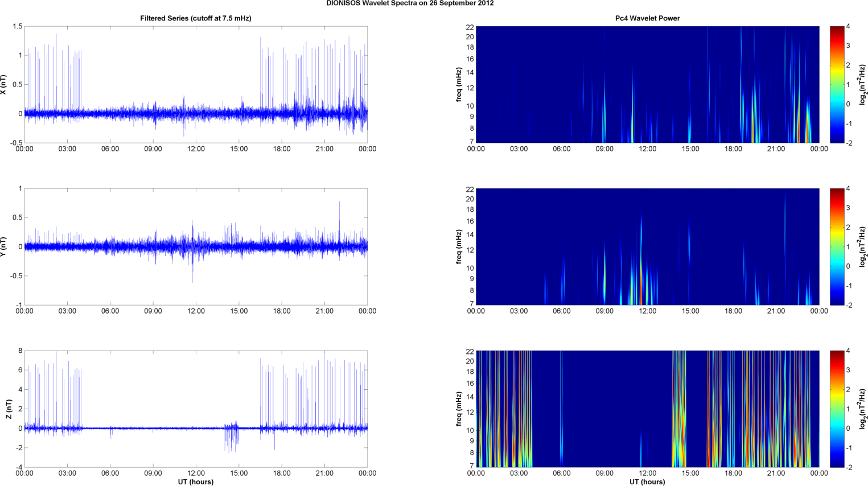Click the X component wavelet power spectrogram

[x=647, y=84]
